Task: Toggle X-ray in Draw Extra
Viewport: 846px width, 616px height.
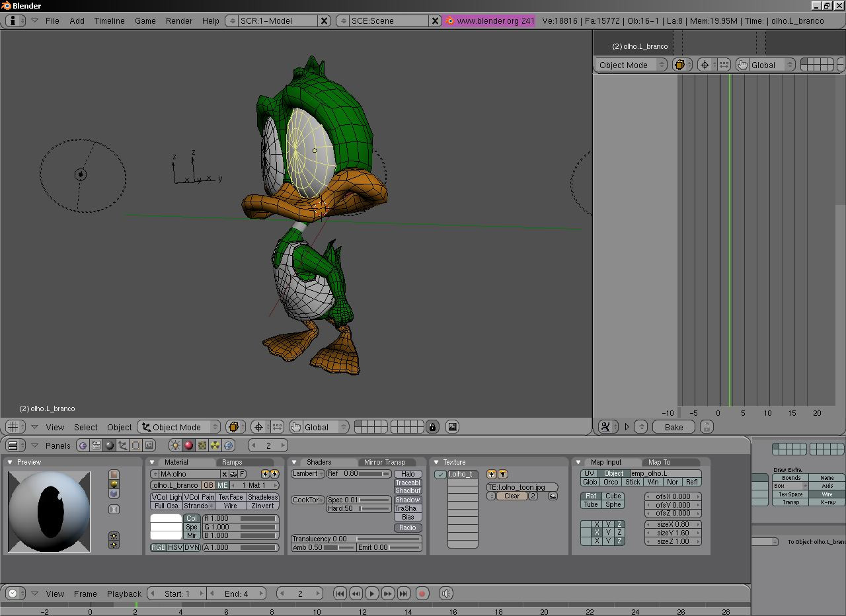Action: (827, 502)
